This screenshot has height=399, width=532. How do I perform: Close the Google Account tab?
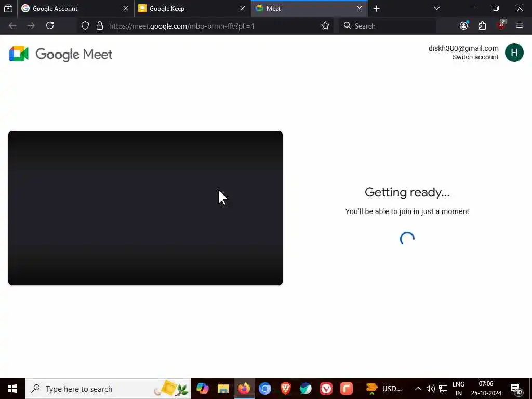126,8
